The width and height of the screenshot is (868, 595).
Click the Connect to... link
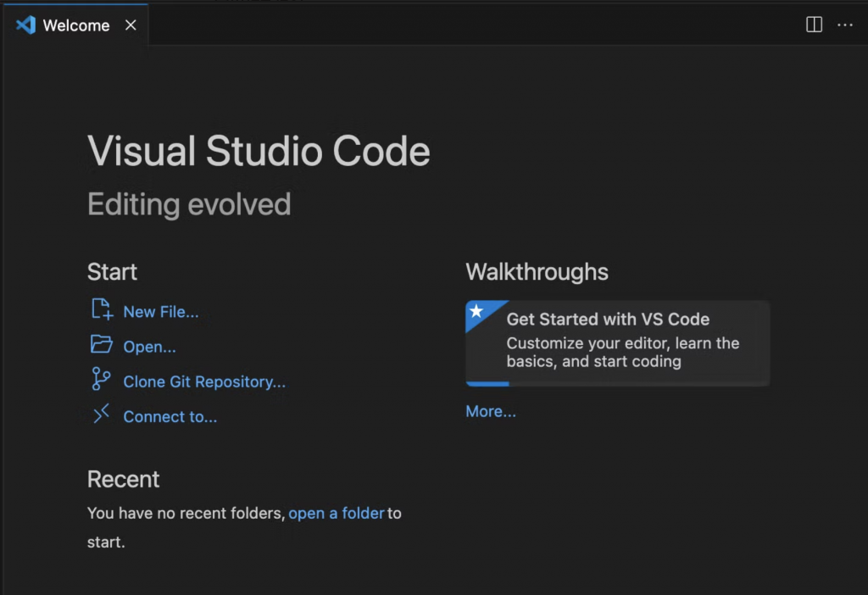coord(170,417)
